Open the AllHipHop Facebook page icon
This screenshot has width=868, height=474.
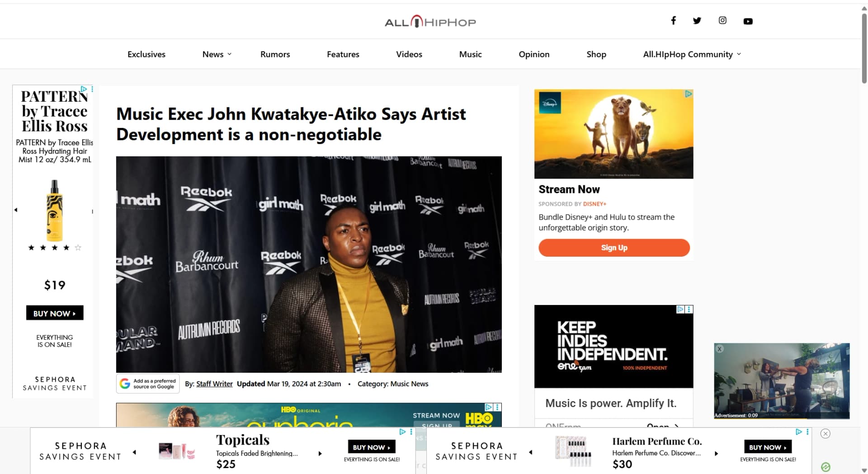tap(673, 21)
